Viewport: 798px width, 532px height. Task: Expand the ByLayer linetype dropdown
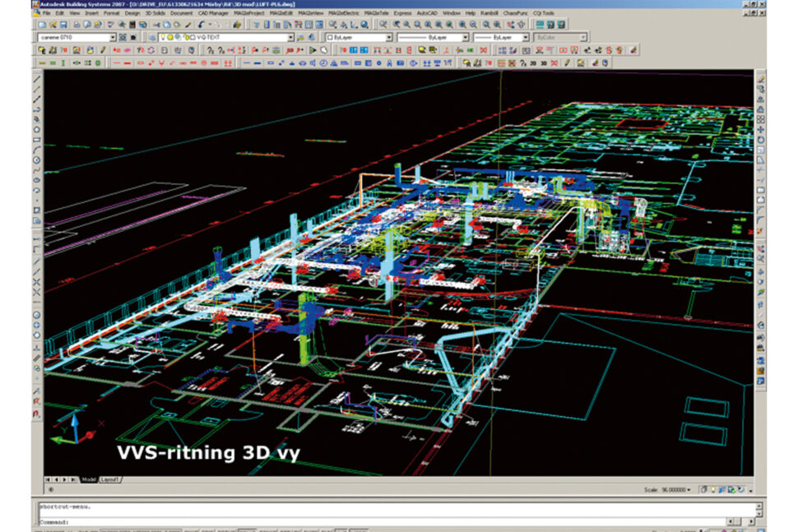click(465, 38)
